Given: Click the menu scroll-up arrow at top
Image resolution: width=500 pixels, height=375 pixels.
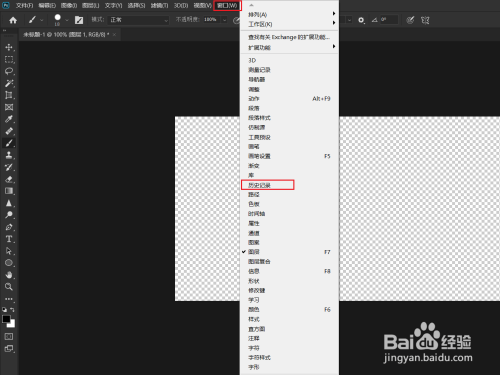Looking at the screenshot, I should pyautogui.click(x=252, y=5).
